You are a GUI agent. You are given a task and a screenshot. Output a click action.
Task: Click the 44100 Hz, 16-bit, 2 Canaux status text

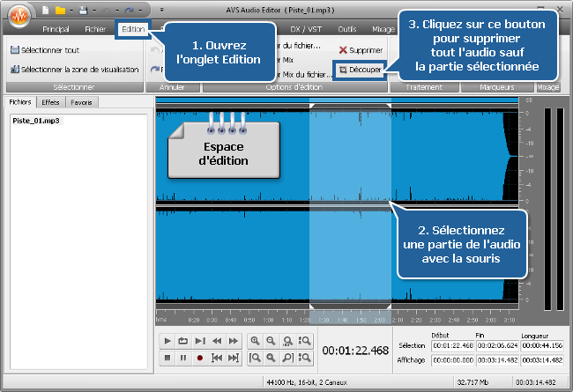[x=307, y=382]
